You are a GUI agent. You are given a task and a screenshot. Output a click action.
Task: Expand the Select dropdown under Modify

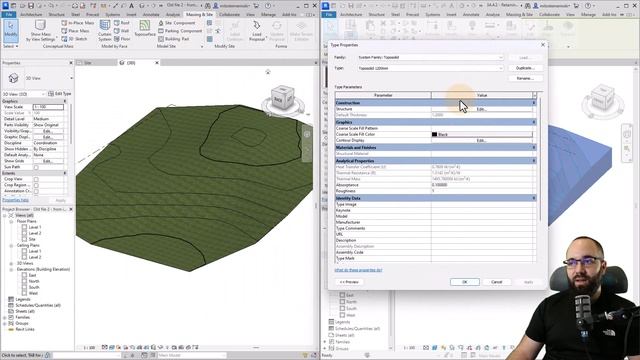pyautogui.click(x=10, y=46)
